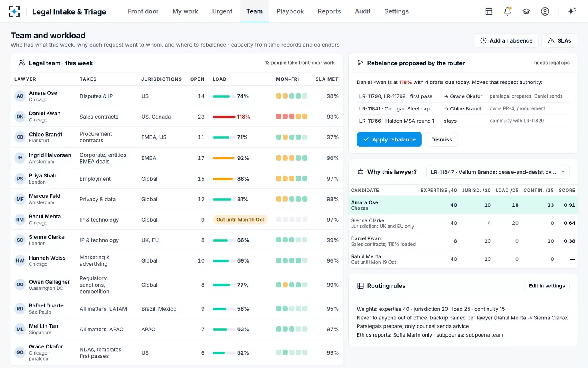Click Chloe Brandt's CB avatar
The height and width of the screenshot is (368, 588).
pyautogui.click(x=20, y=137)
